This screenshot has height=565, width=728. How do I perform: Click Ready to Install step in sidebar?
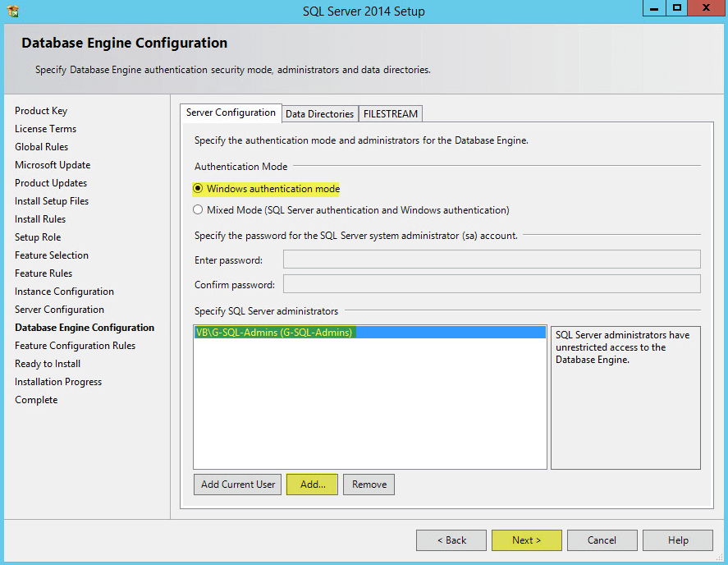48,364
